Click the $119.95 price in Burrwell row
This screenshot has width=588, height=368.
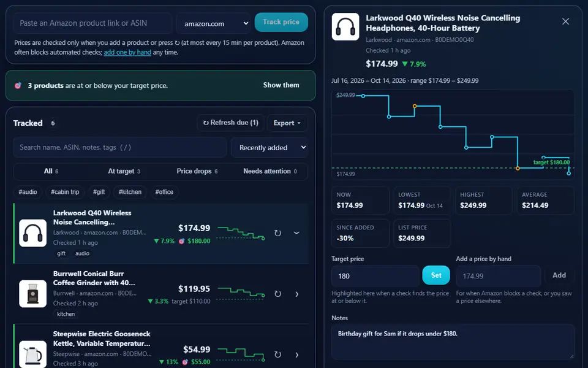(194, 289)
